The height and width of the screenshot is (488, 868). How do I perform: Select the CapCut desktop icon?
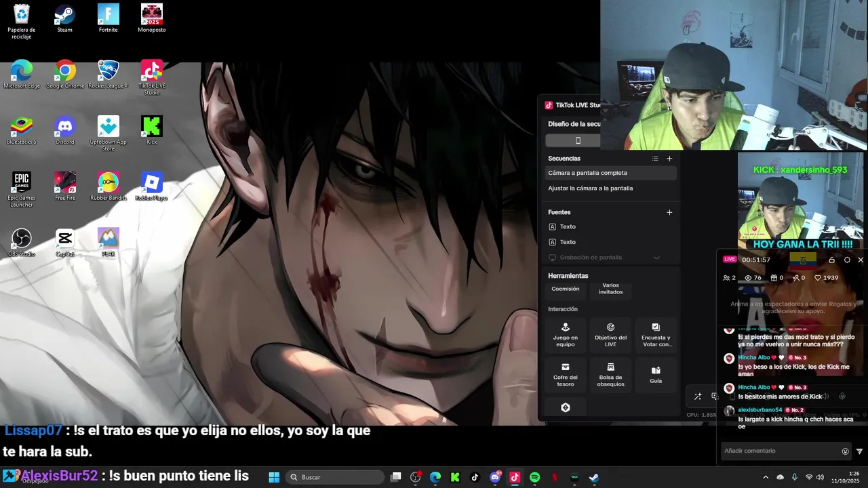(65, 243)
